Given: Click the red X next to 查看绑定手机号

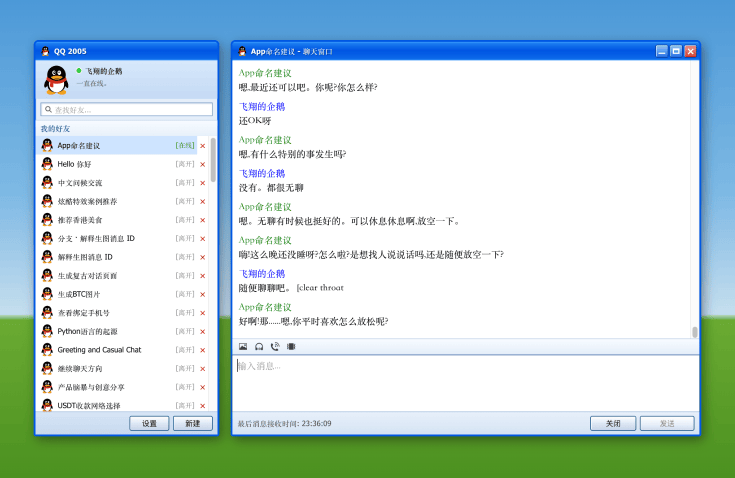Looking at the screenshot, I should point(203,313).
